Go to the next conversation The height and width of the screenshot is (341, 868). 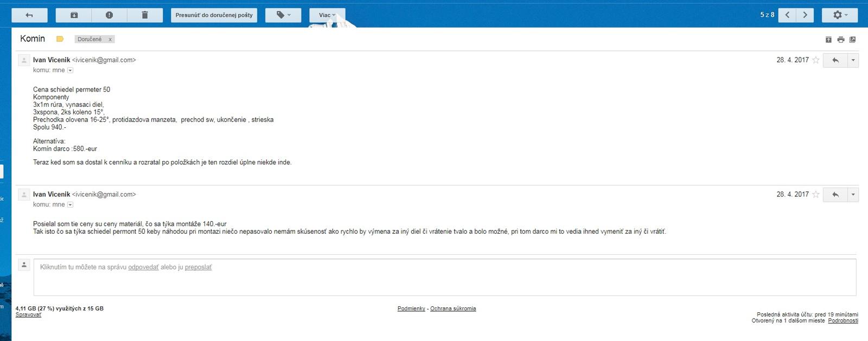(x=805, y=15)
